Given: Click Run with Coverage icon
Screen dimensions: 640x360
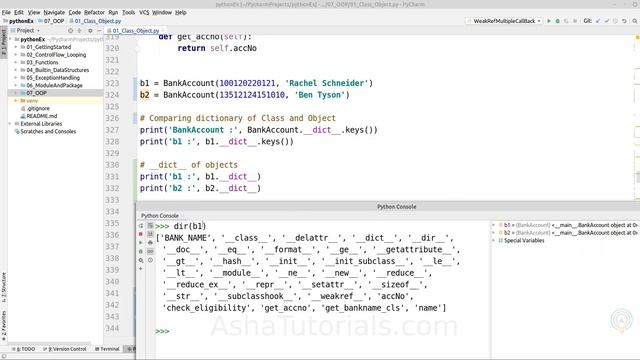Looking at the screenshot, I should pyautogui.click(x=566, y=21).
